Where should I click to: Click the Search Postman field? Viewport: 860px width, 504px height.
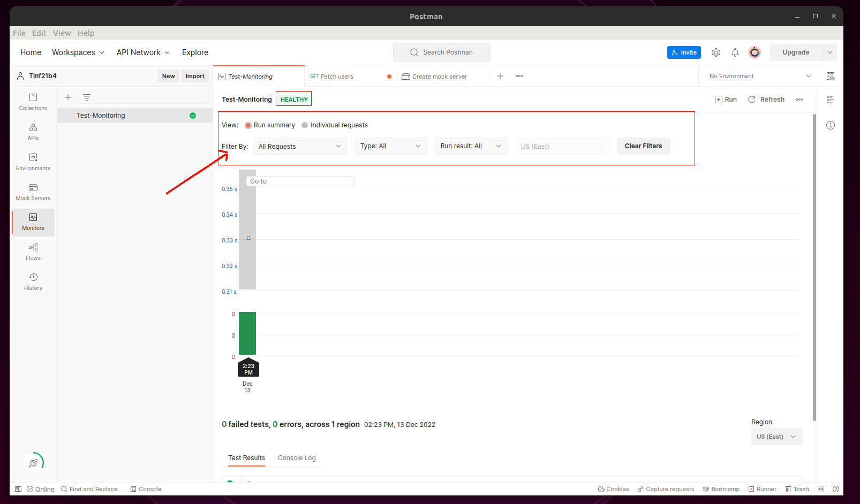click(441, 52)
